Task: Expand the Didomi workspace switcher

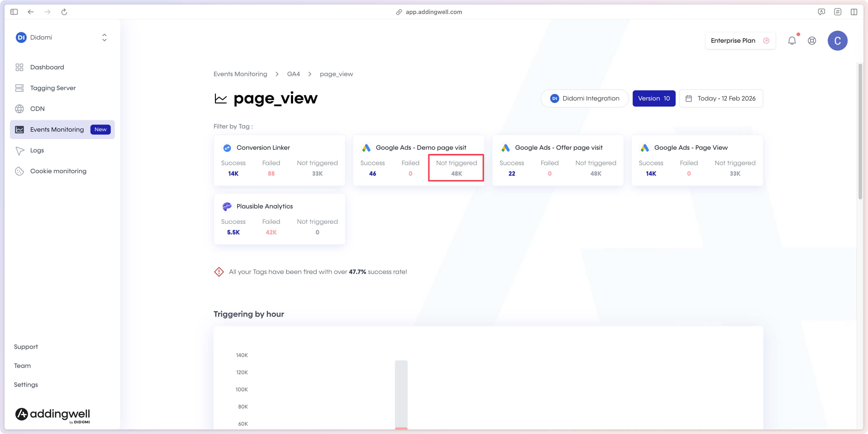Action: (x=104, y=37)
